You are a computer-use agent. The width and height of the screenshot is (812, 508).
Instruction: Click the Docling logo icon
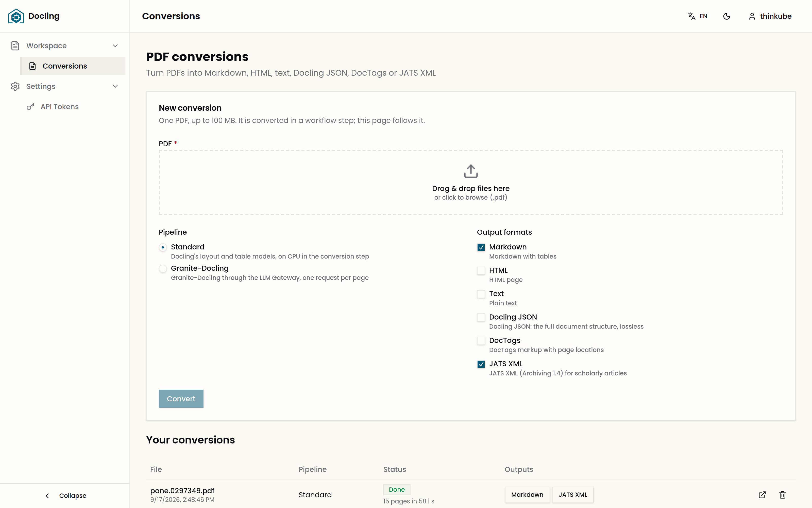click(x=16, y=16)
